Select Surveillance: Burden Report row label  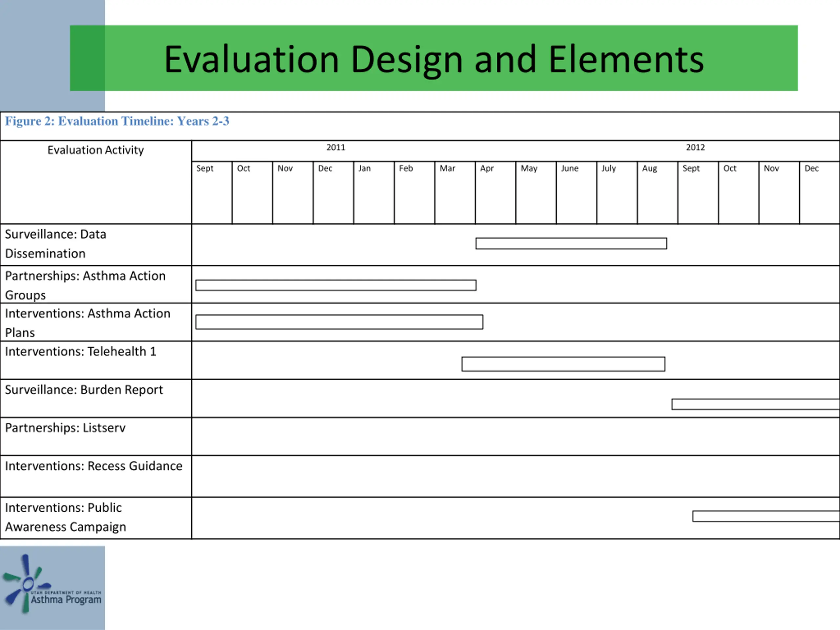pos(84,390)
